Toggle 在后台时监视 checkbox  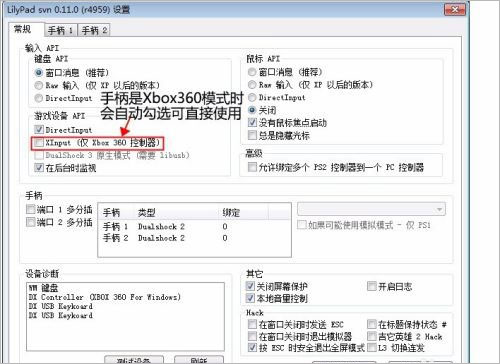(39, 168)
